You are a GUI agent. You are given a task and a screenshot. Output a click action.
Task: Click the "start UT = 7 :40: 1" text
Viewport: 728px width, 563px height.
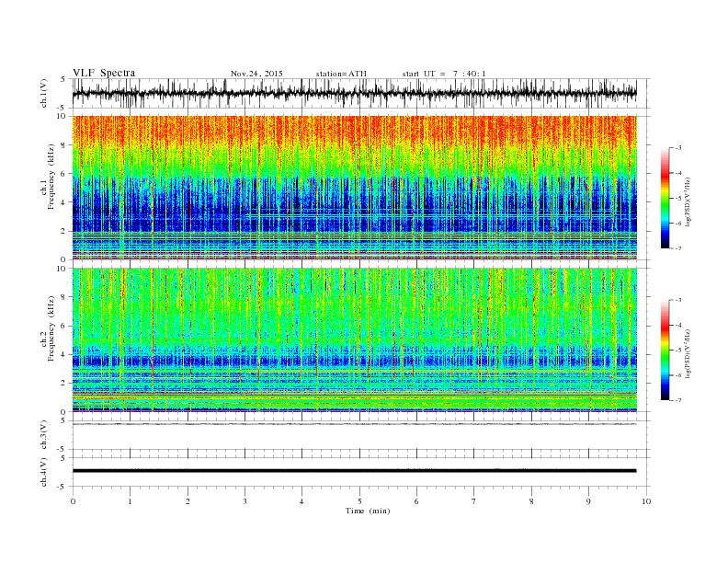coord(444,74)
